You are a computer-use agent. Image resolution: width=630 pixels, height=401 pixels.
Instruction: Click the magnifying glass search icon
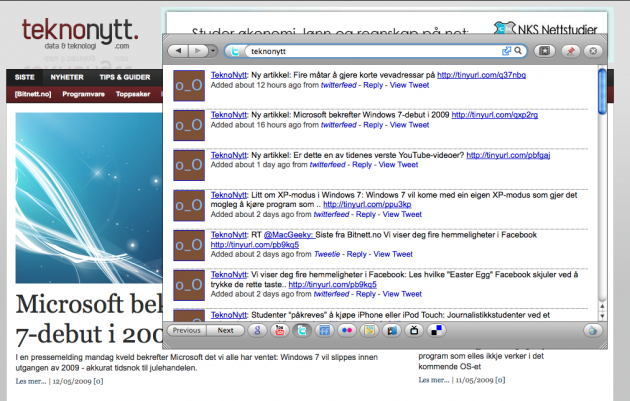[518, 51]
